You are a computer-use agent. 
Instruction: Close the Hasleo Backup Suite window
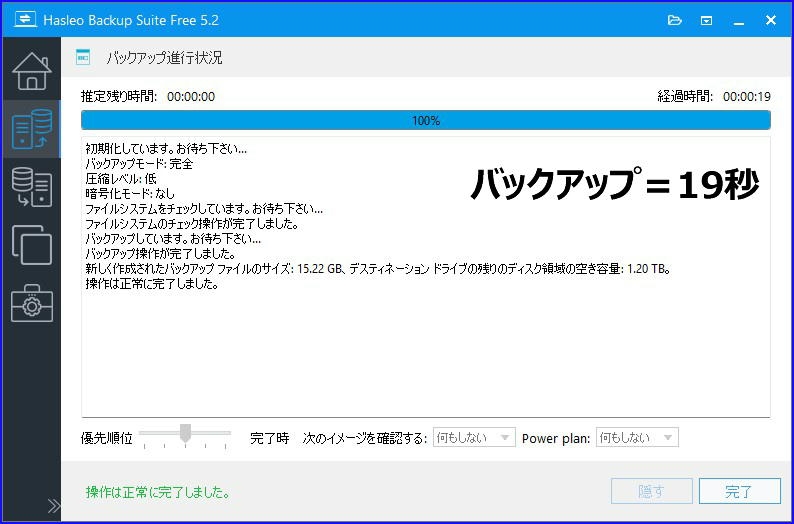click(771, 20)
